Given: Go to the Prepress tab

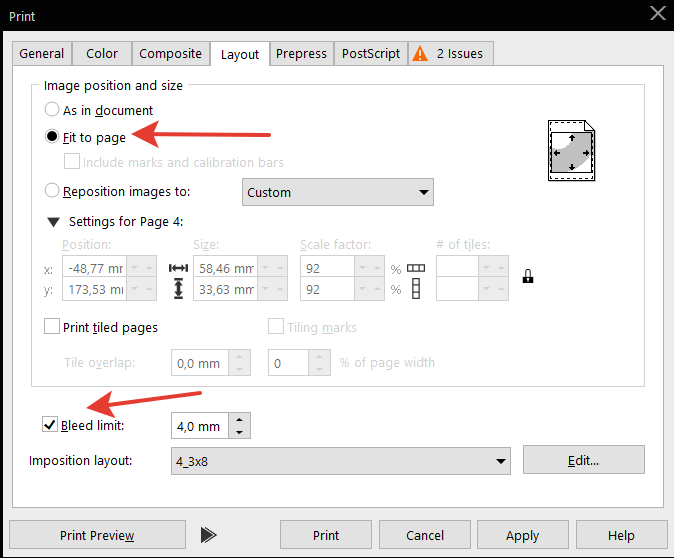Looking at the screenshot, I should click(301, 54).
